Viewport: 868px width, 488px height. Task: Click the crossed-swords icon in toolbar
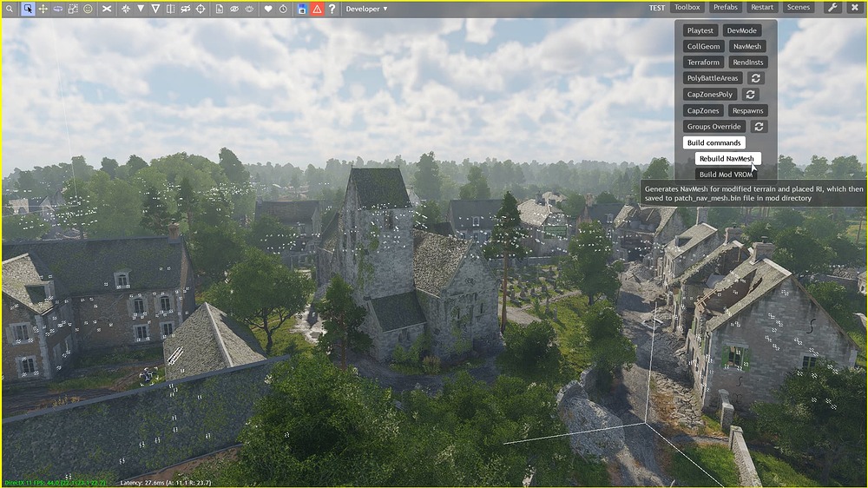(107, 9)
